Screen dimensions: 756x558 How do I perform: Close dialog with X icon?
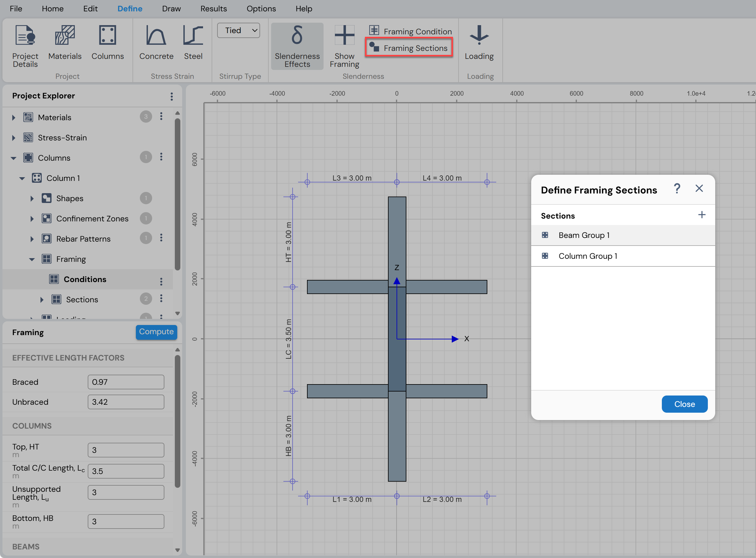(x=699, y=189)
